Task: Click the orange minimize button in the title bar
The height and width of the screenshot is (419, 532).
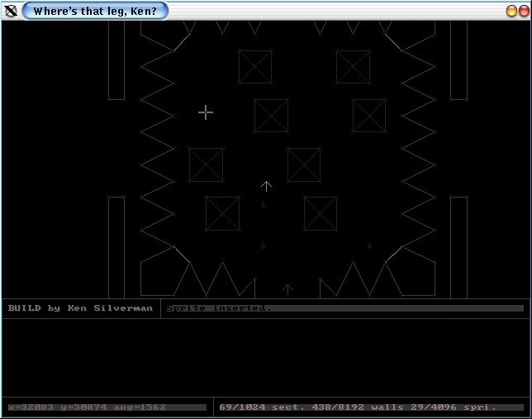Action: click(511, 11)
